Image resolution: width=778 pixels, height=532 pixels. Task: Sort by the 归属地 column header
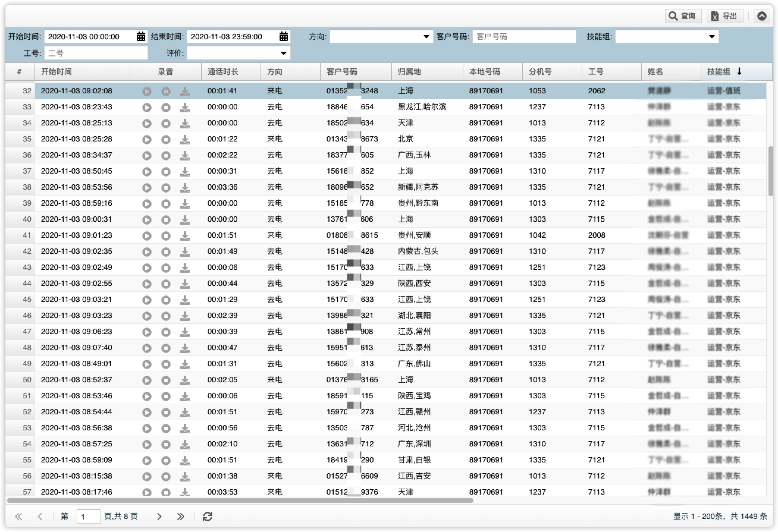[x=427, y=72]
